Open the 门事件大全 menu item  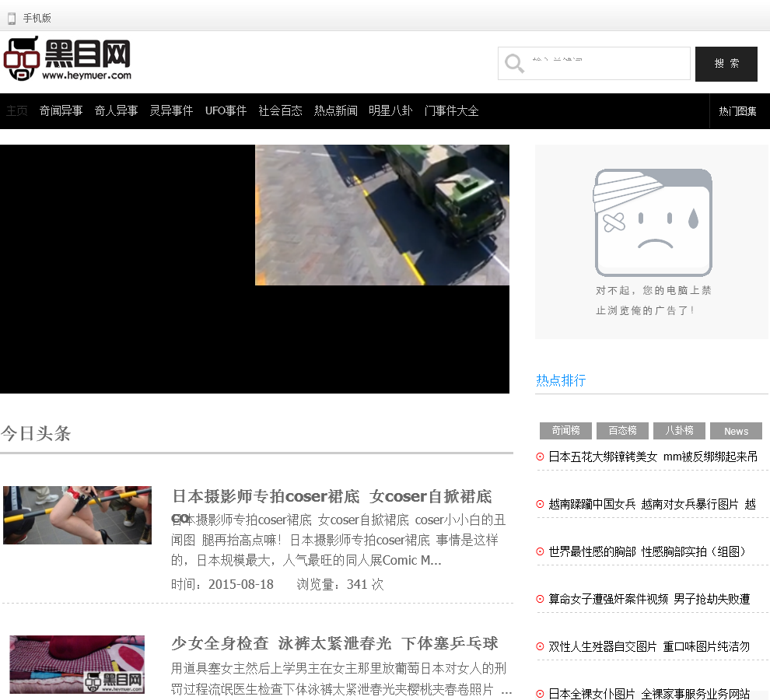(451, 111)
